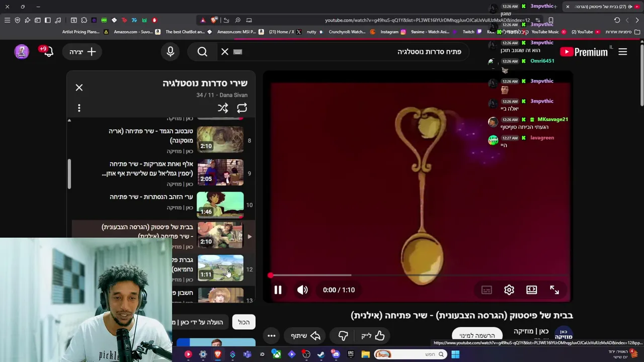Viewport: 644px width, 362px height.
Task: Open the Instagram bookmark
Action: [393, 32]
